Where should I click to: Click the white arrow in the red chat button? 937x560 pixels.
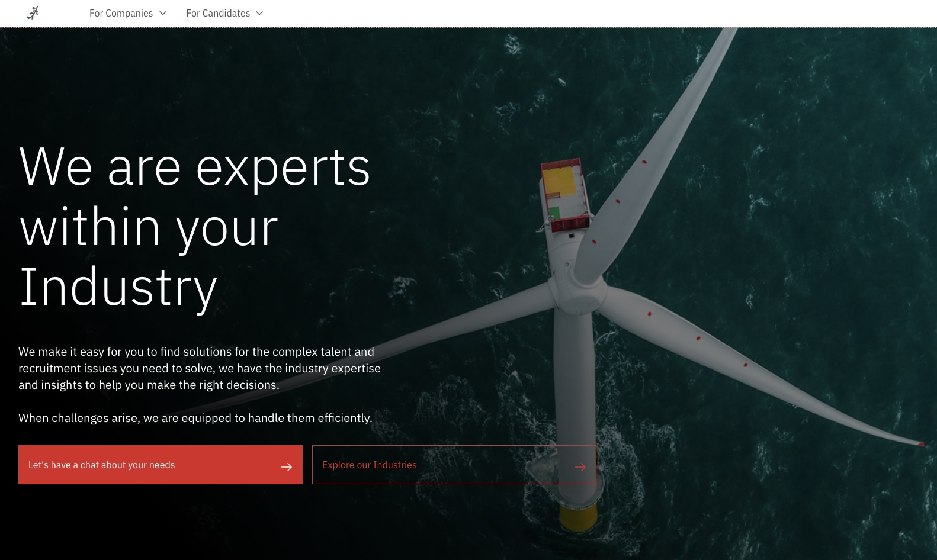click(287, 467)
